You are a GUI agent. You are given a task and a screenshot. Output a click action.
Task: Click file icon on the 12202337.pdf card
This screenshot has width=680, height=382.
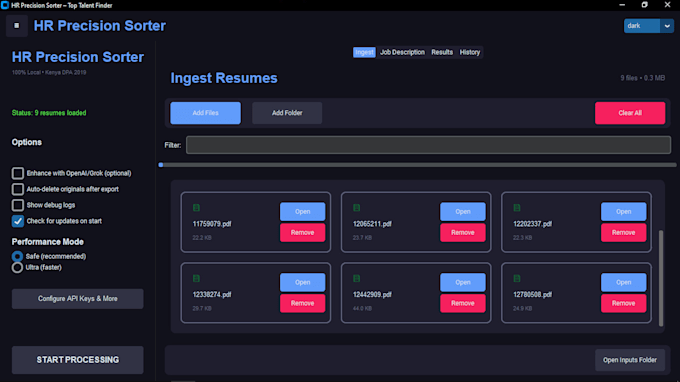517,208
